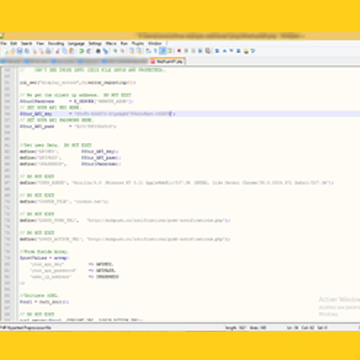Image resolution: width=360 pixels, height=360 pixels.
Task: Open the File menu
Action: [x=4, y=44]
